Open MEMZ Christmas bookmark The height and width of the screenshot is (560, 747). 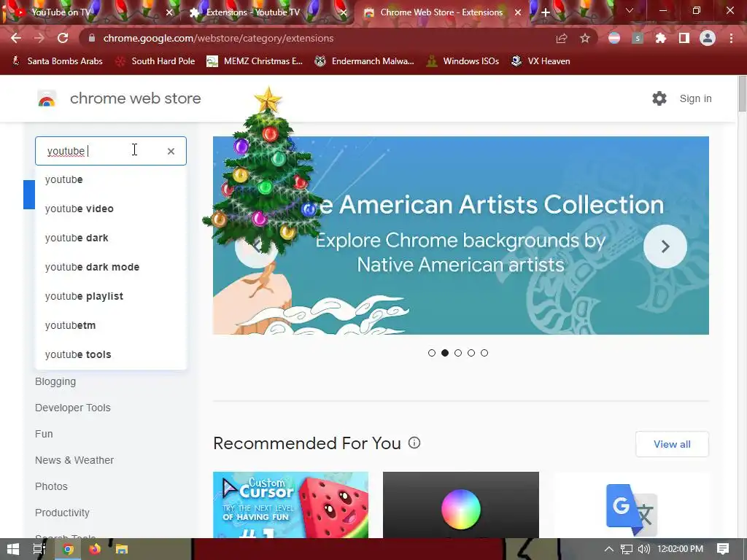255,61
